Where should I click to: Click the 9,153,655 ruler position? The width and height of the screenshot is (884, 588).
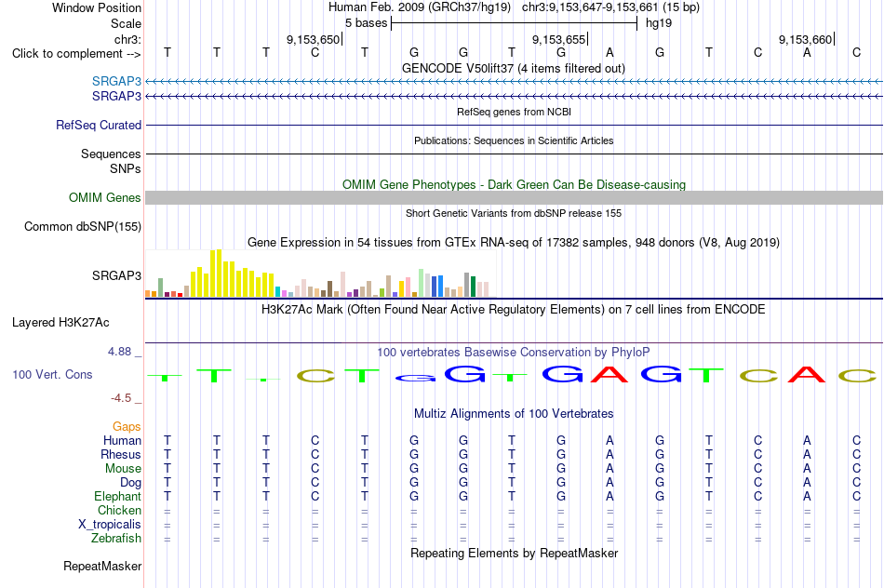point(559,39)
